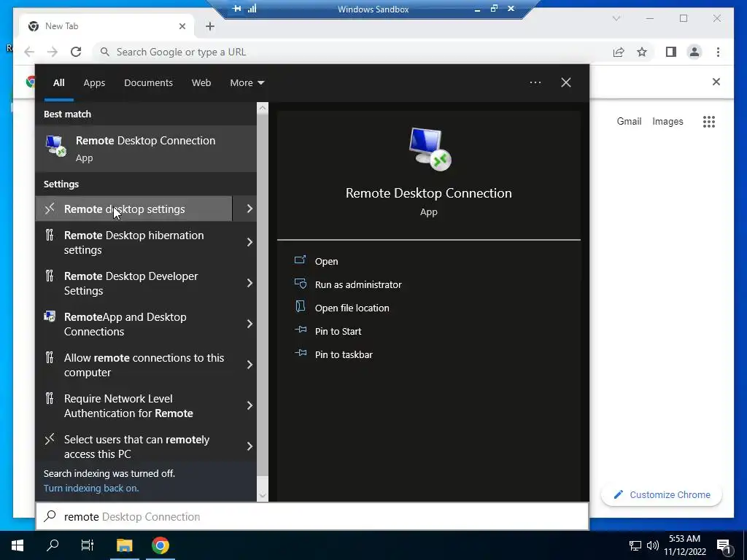747x560 pixels.
Task: Open File Explorer from taskbar
Action: pos(125,545)
